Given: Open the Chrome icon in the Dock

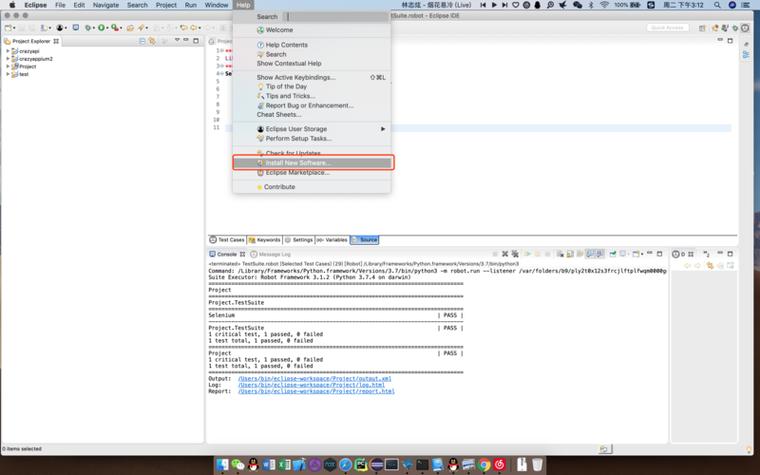Looking at the screenshot, I should pos(484,465).
